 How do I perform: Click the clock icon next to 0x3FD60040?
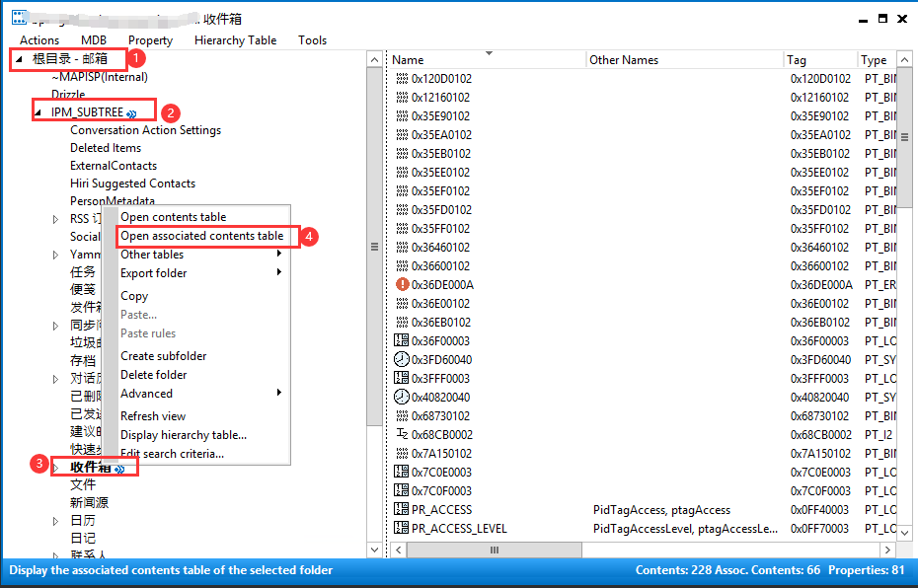point(402,359)
